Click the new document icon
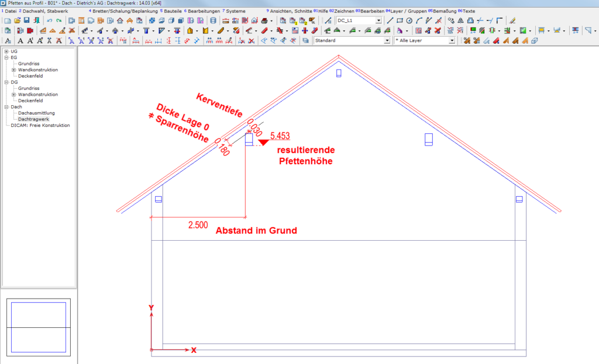 [7, 20]
